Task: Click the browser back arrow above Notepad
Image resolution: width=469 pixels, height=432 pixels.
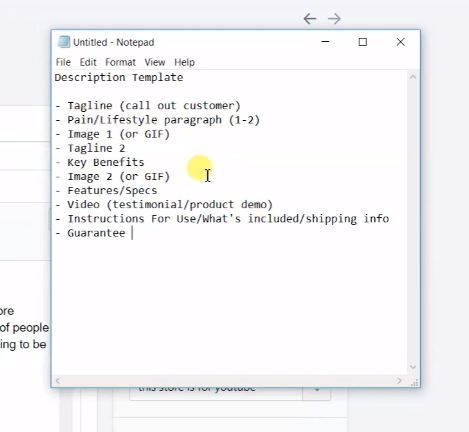Action: click(310, 19)
